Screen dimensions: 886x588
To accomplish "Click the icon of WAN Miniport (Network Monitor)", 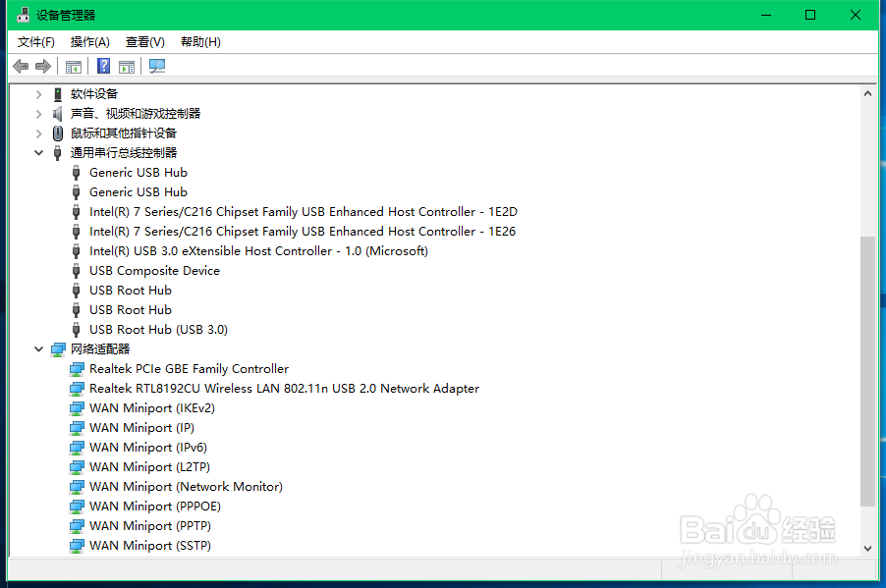I will coord(77,487).
